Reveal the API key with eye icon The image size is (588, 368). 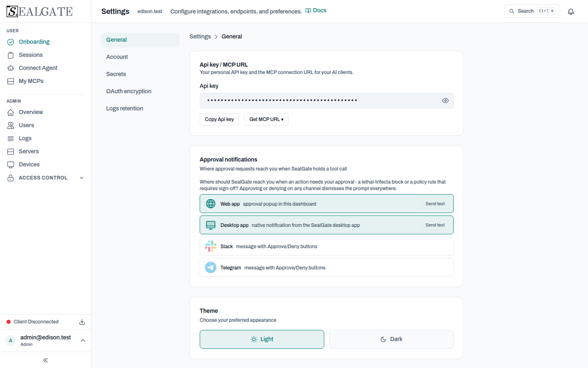(445, 101)
